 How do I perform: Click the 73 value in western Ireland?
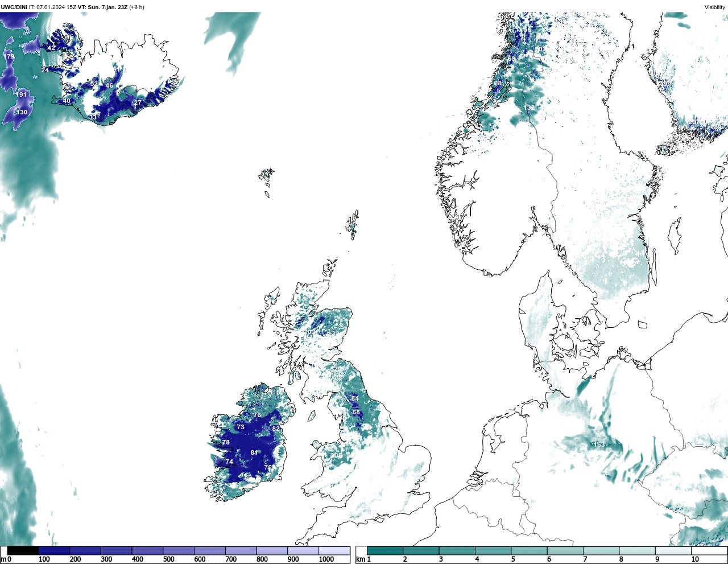coord(241,427)
